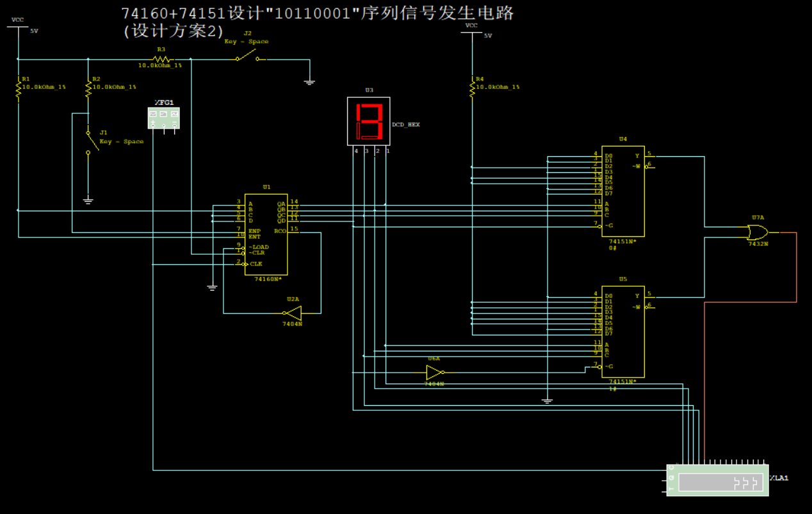The height and width of the screenshot is (514, 812).
Task: Select the DCD_HEX seven-segment display U3
Action: pos(368,122)
